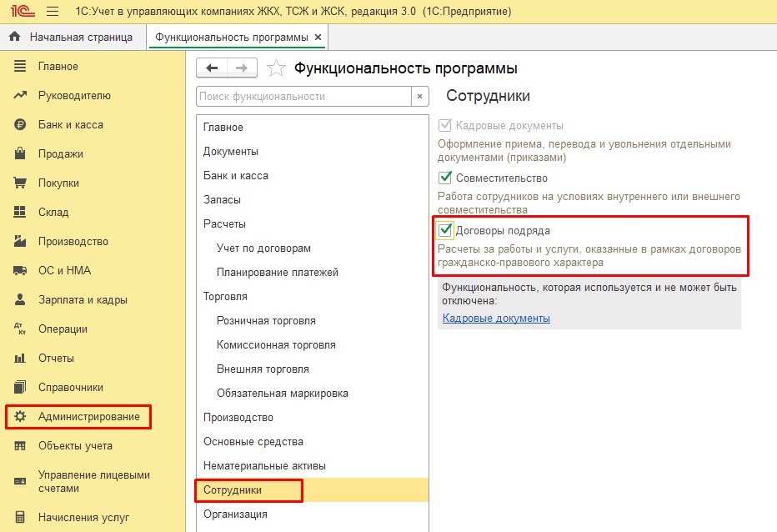Toggle the Совместительство checkbox
777x532 pixels.
(x=445, y=178)
